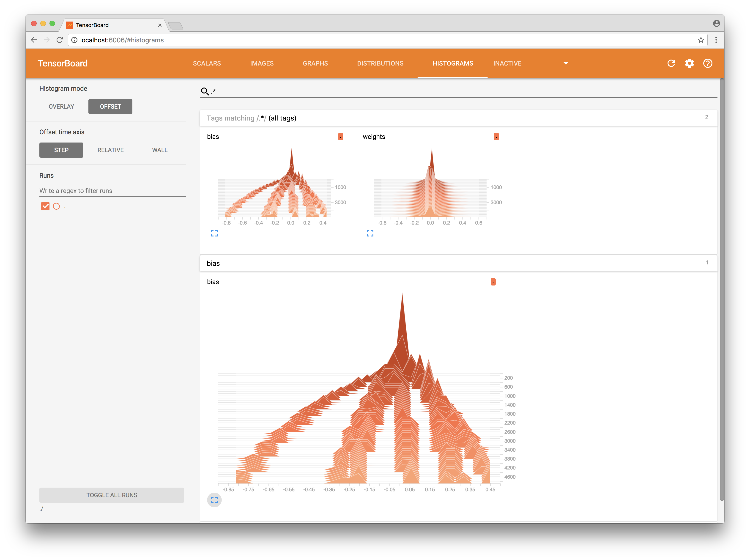The image size is (750, 560).
Task: Collapse the large bias chart size
Action: 214,500
